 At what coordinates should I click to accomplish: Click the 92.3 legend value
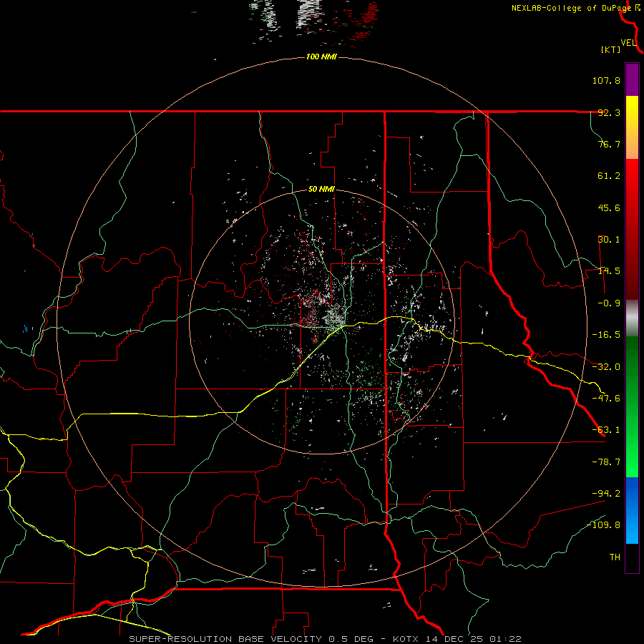[x=609, y=112]
